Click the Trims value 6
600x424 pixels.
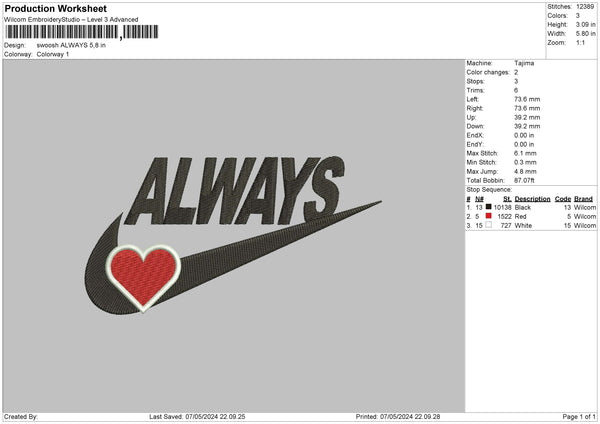[516, 91]
